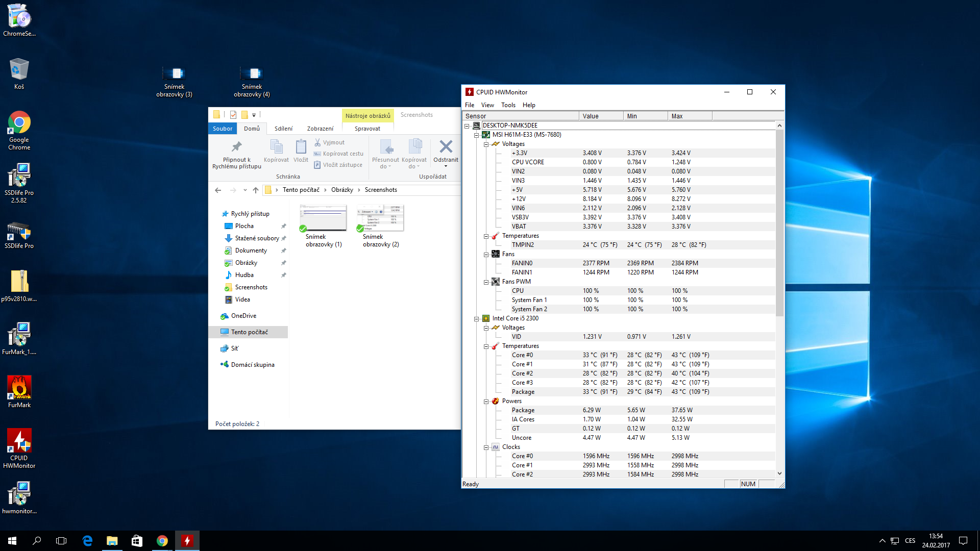Open Microsoft Edge from the taskbar
The width and height of the screenshot is (980, 551).
[x=87, y=541]
